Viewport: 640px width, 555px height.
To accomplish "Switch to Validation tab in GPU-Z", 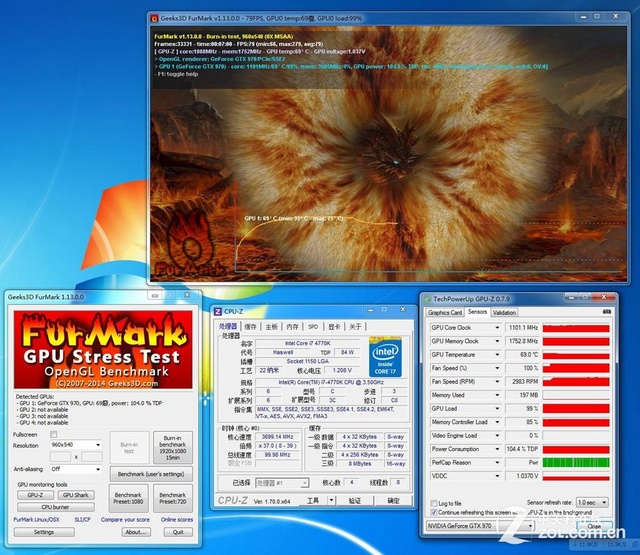I will (504, 313).
